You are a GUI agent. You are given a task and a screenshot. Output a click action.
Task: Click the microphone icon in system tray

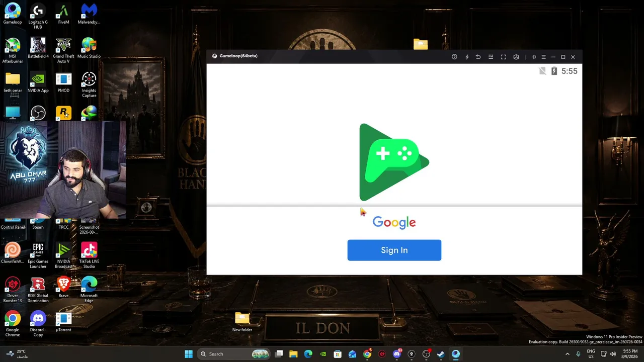pyautogui.click(x=578, y=354)
